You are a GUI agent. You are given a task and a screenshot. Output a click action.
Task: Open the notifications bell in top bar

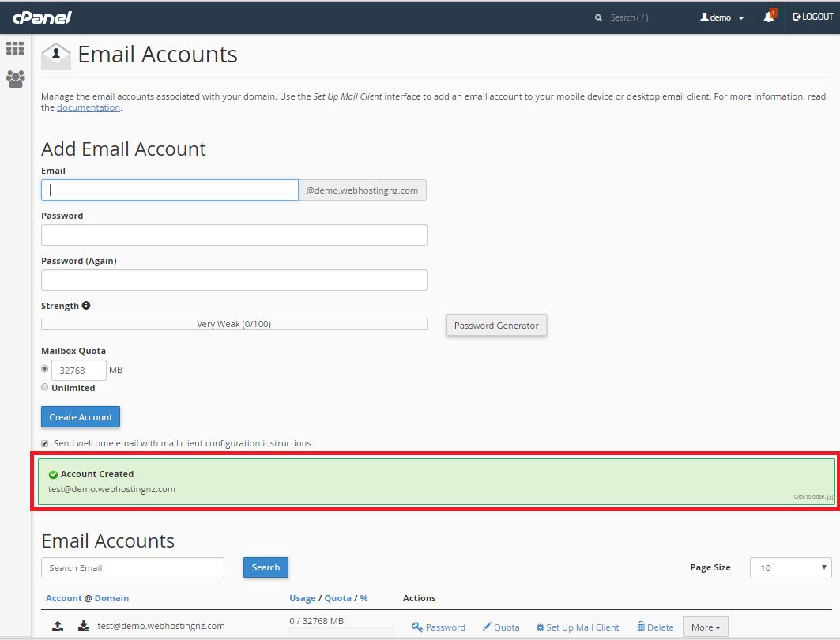(x=767, y=16)
